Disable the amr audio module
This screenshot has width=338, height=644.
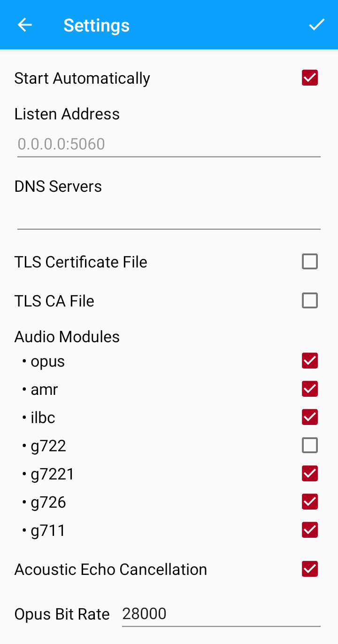(x=310, y=389)
